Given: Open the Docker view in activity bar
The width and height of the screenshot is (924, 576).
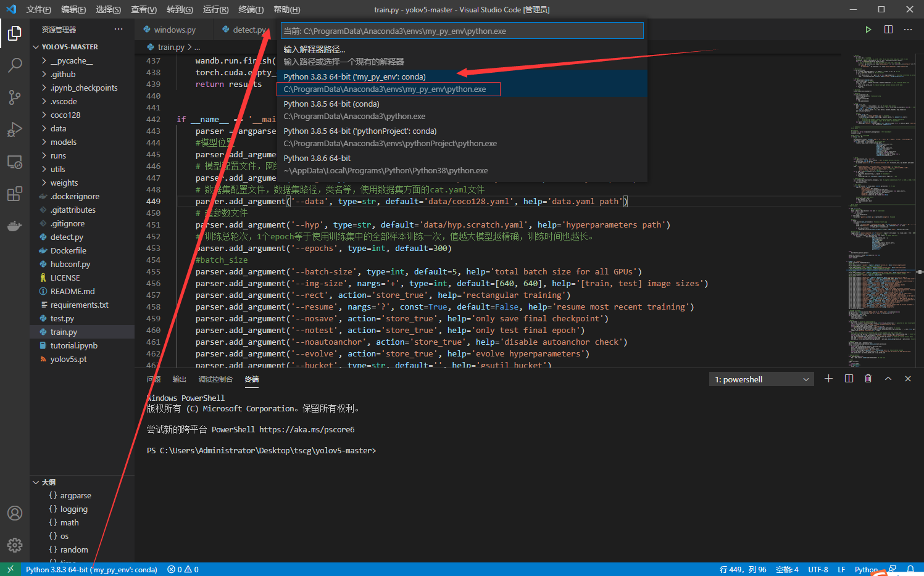Looking at the screenshot, I should [x=15, y=226].
